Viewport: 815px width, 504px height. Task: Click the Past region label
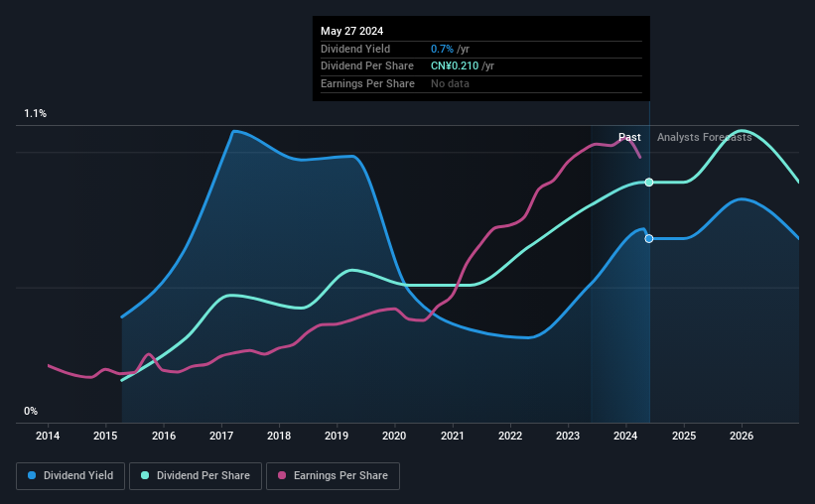(629, 137)
